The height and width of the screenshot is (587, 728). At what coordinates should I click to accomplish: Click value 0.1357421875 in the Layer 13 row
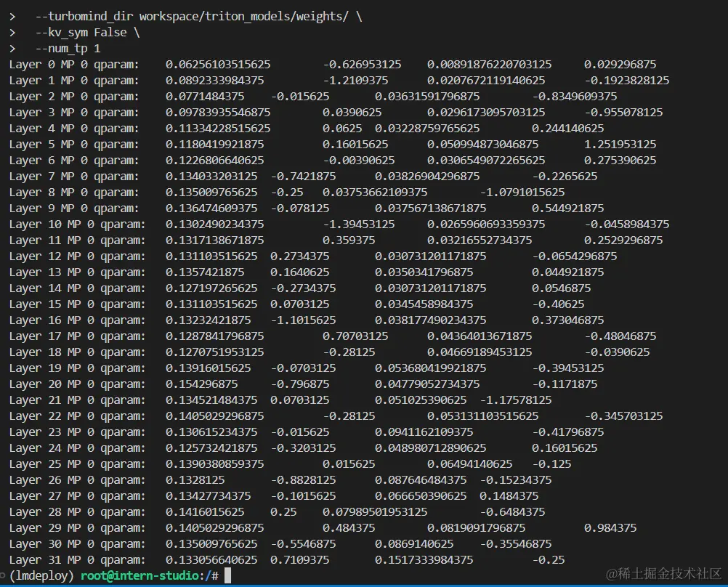point(205,272)
